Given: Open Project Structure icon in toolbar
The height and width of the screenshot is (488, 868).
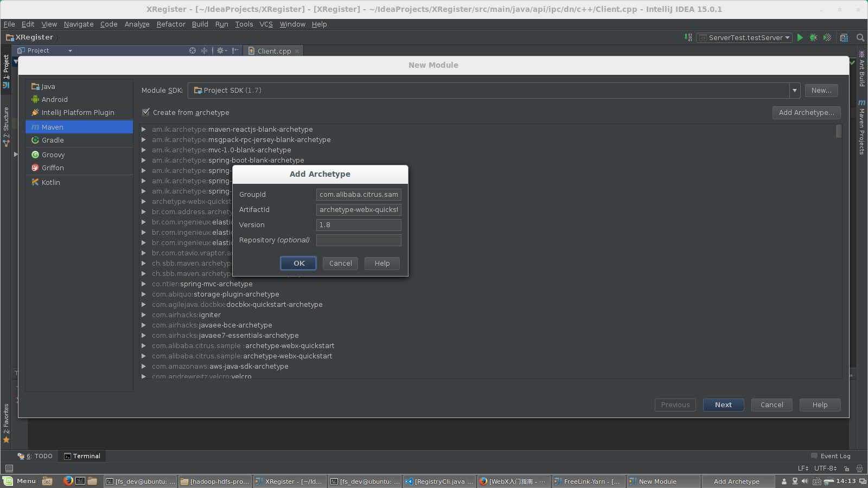Looking at the screenshot, I should (844, 37).
